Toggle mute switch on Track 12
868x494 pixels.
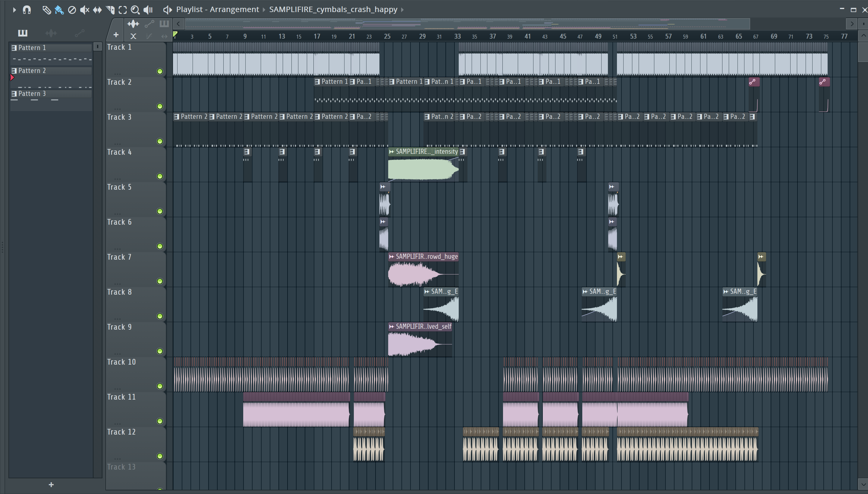pos(160,456)
